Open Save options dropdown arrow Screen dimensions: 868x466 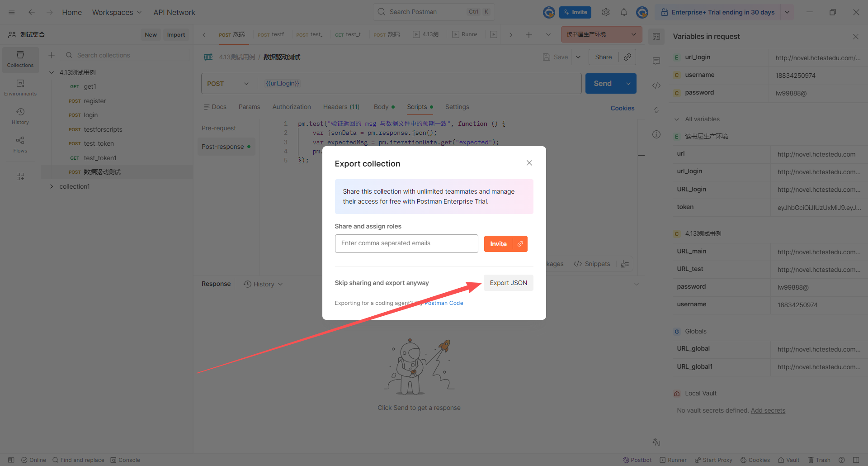point(578,57)
